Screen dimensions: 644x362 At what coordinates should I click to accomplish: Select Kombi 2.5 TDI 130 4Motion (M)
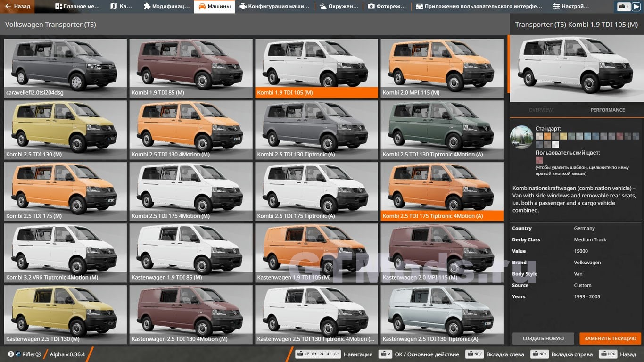click(191, 130)
